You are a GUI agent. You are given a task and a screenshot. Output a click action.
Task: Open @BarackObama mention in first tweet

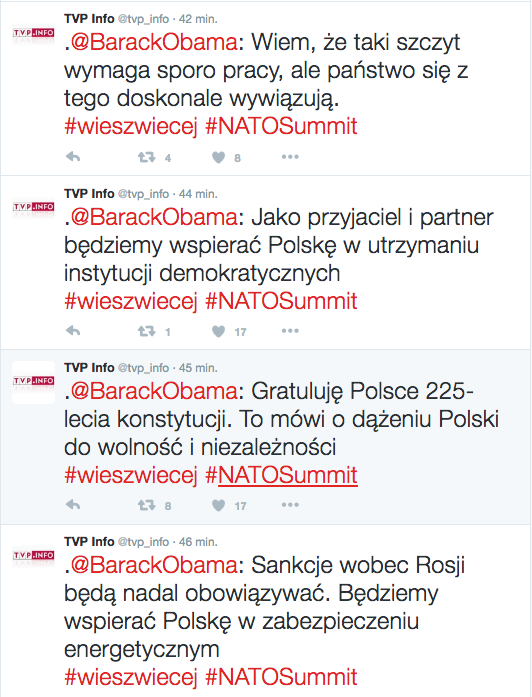pyautogui.click(x=154, y=42)
